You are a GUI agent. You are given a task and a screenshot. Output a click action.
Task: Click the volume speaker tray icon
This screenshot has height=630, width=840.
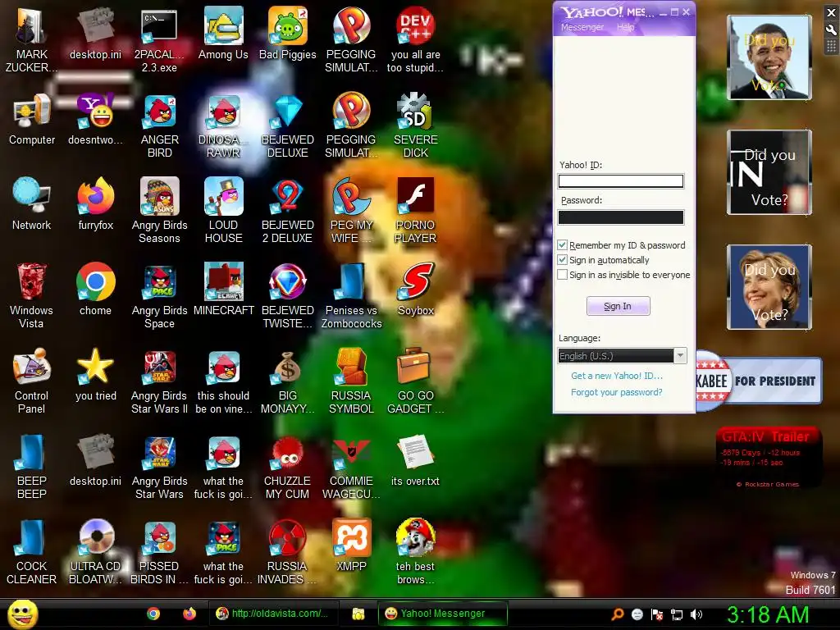pyautogui.click(x=696, y=614)
